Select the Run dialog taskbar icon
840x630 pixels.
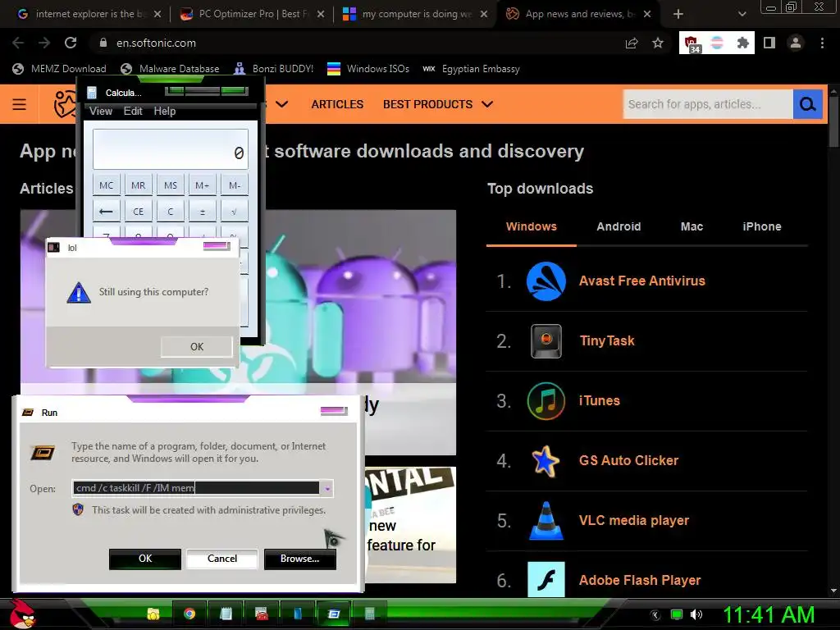(333, 614)
